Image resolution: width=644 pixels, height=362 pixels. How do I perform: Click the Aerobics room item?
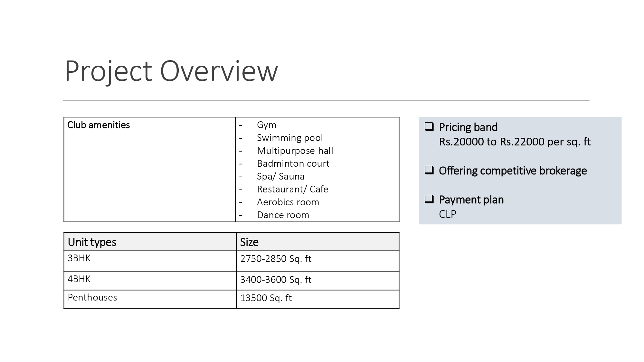point(288,202)
